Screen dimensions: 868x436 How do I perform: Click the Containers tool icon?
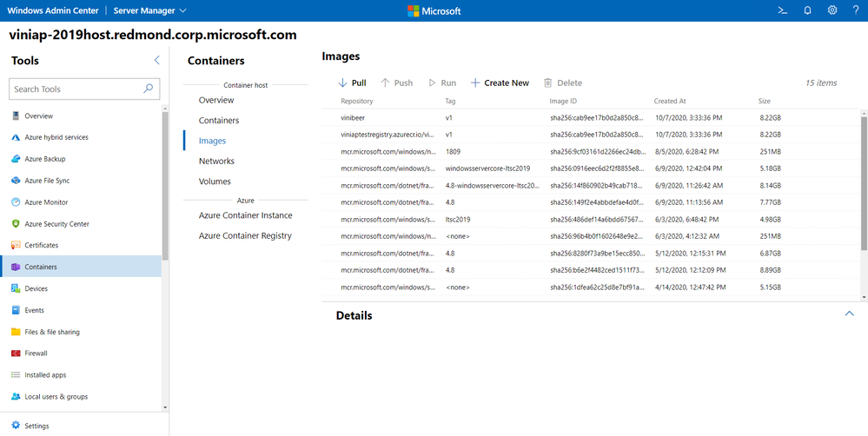(x=16, y=267)
